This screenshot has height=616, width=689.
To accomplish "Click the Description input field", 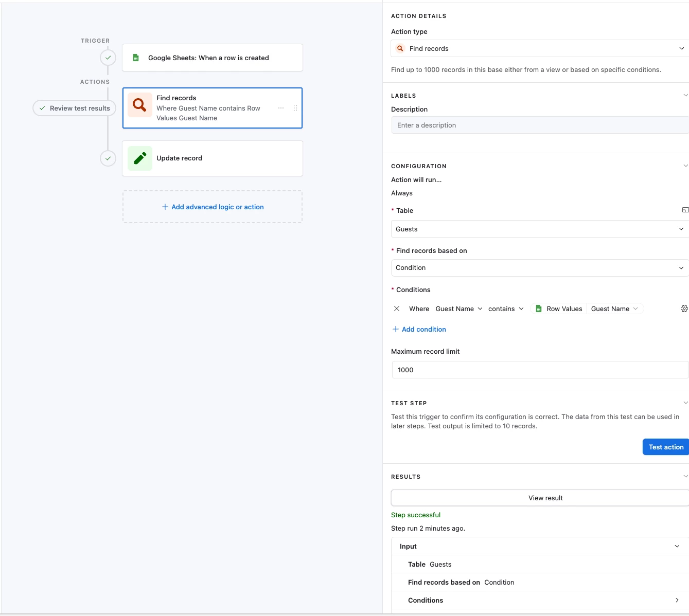I will click(539, 125).
